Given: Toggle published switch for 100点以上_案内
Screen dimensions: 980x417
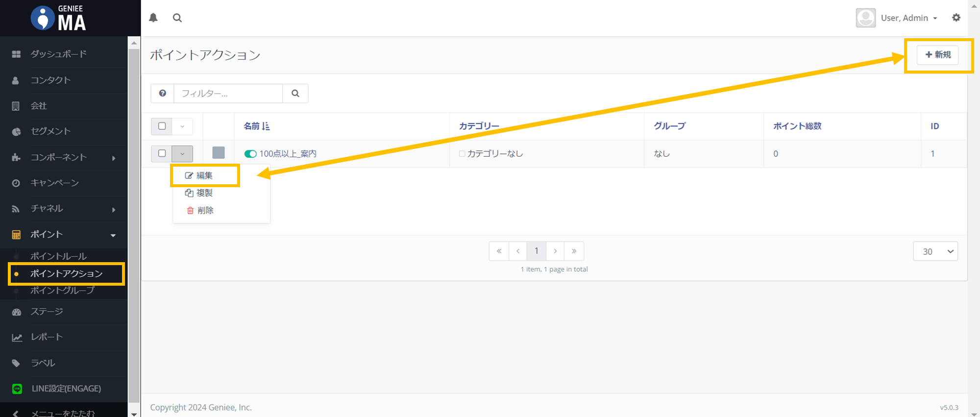Looking at the screenshot, I should click(250, 154).
